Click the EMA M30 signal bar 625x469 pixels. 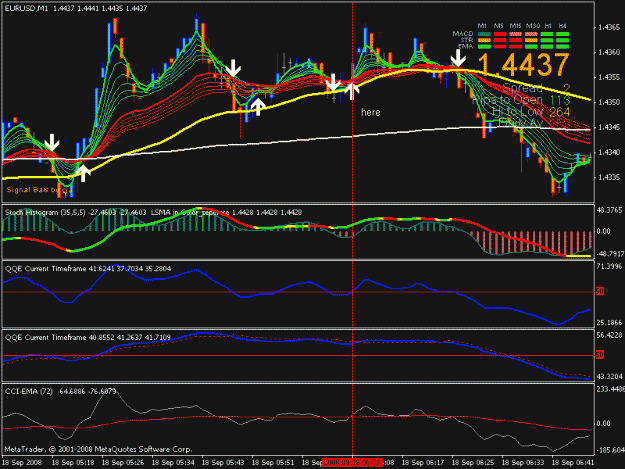(531, 47)
